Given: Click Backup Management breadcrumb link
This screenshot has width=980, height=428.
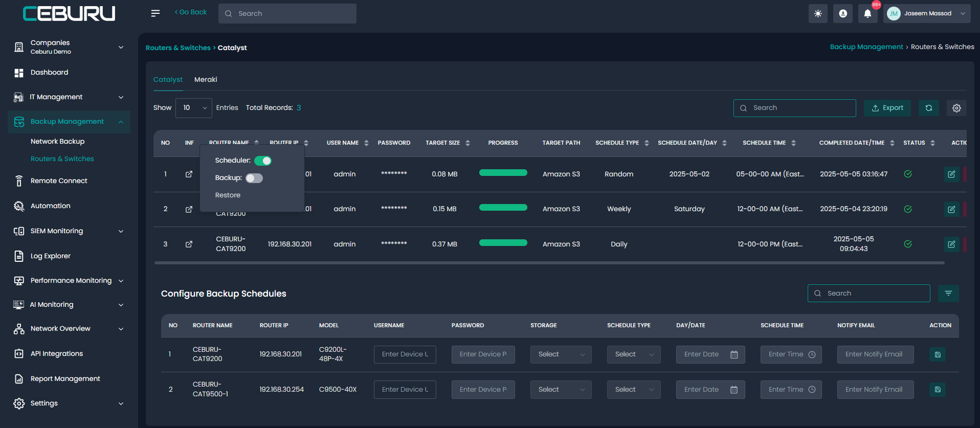Looking at the screenshot, I should pos(866,47).
